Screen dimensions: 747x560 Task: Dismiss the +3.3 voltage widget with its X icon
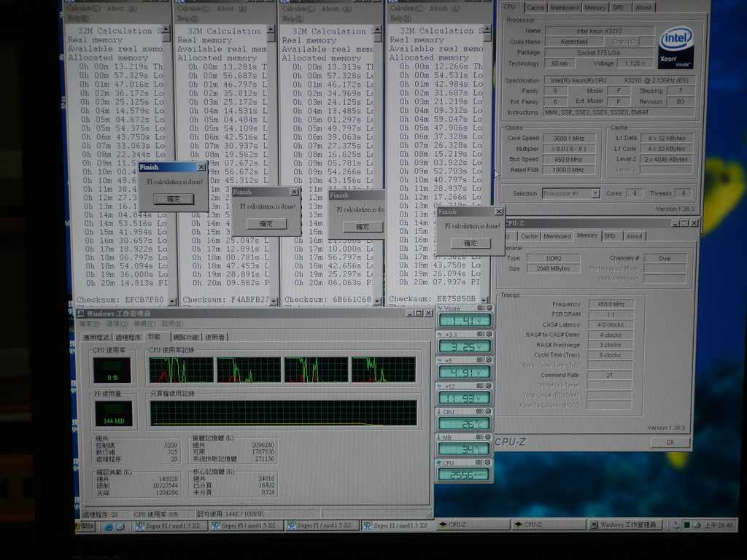[489, 334]
